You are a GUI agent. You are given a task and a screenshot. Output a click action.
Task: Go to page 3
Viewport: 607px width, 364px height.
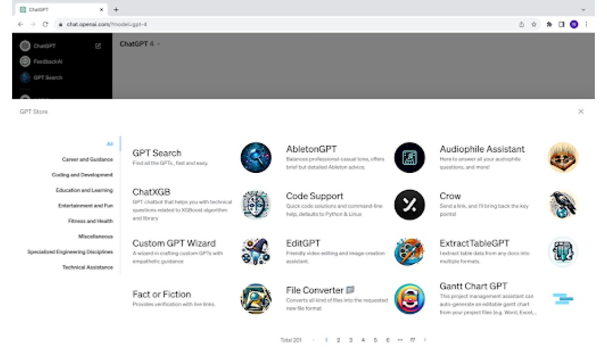tap(351, 340)
